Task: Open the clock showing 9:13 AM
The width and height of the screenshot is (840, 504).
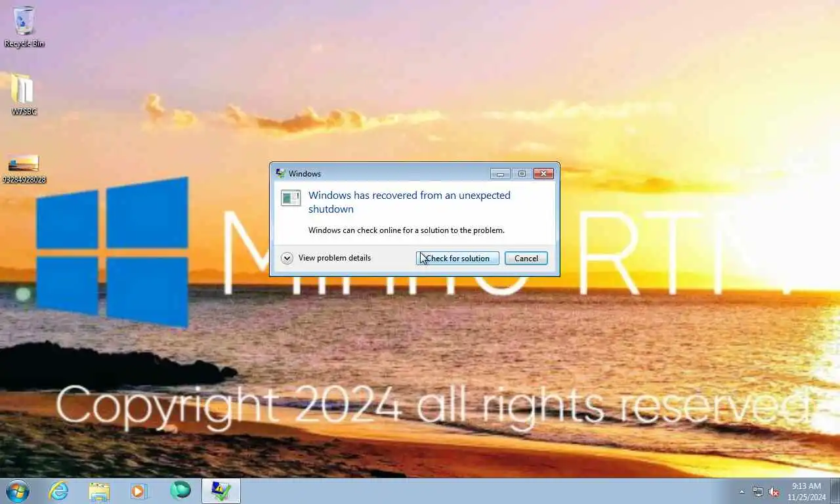Action: pos(807,492)
